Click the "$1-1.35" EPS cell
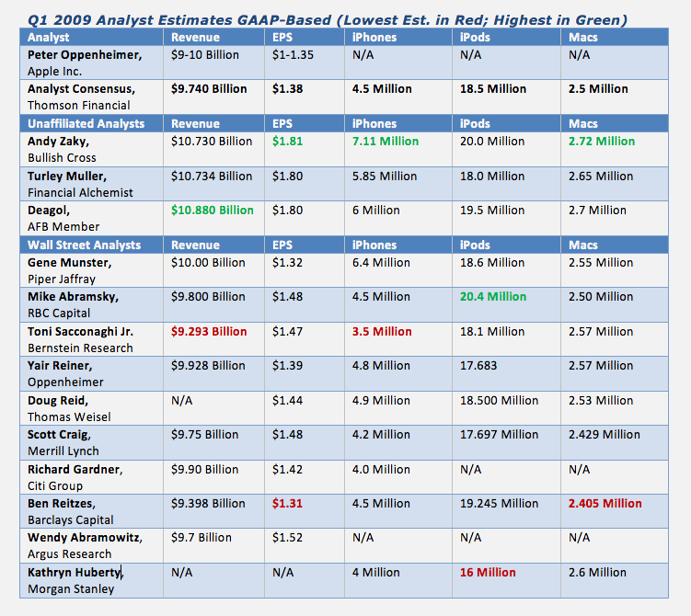The height and width of the screenshot is (616, 691). click(x=293, y=54)
